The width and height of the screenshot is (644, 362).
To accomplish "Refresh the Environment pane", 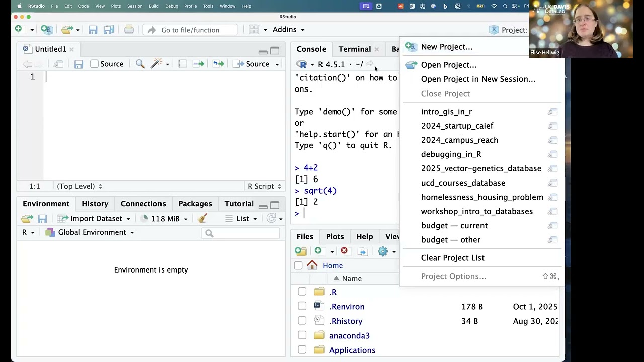I will pyautogui.click(x=272, y=218).
